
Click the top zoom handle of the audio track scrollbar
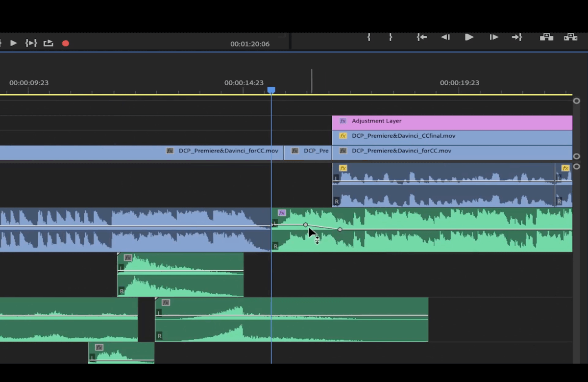pos(576,167)
